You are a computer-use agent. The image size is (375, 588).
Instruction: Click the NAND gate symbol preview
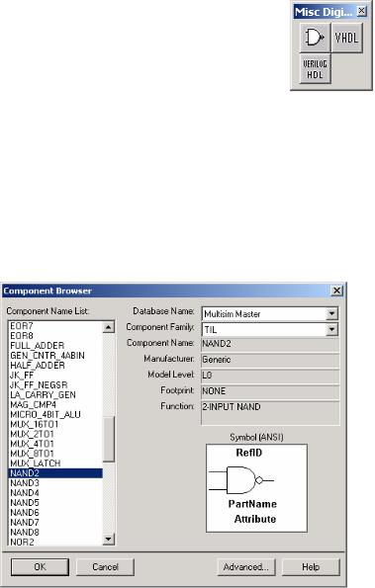pos(256,488)
